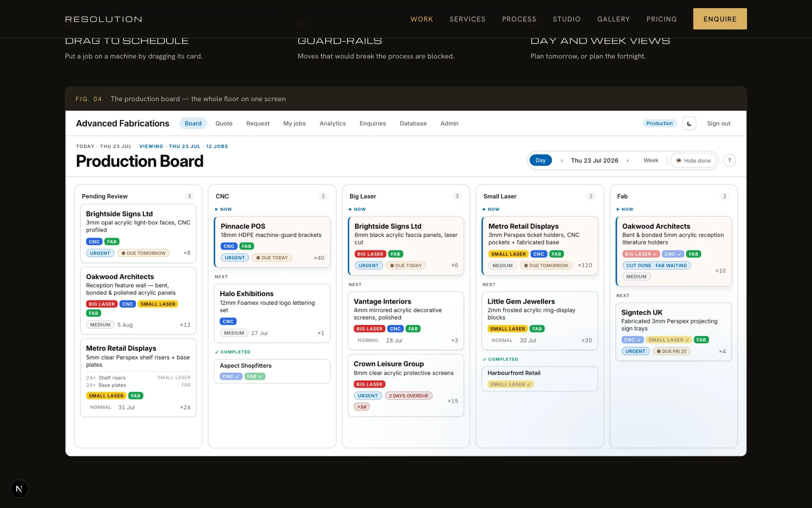Screen dimensions: 812x508
Task: Open the Harbourfront Retail completed card
Action: [x=540, y=379]
